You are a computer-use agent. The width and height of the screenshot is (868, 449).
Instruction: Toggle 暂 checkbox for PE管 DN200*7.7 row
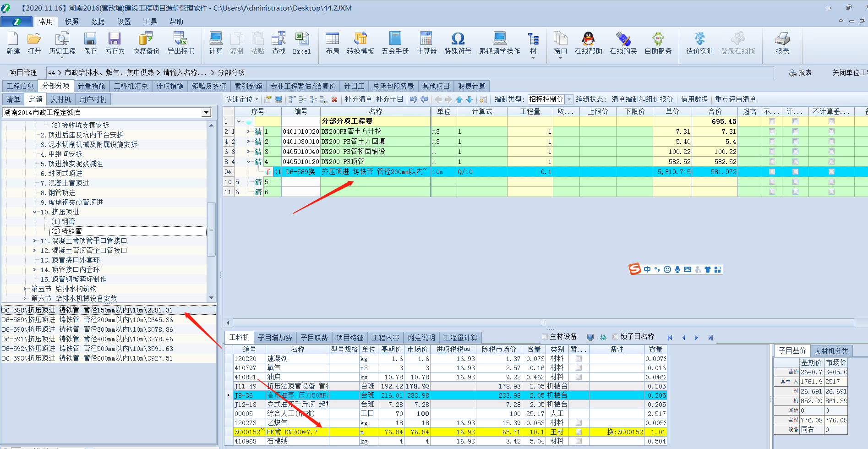coord(579,432)
